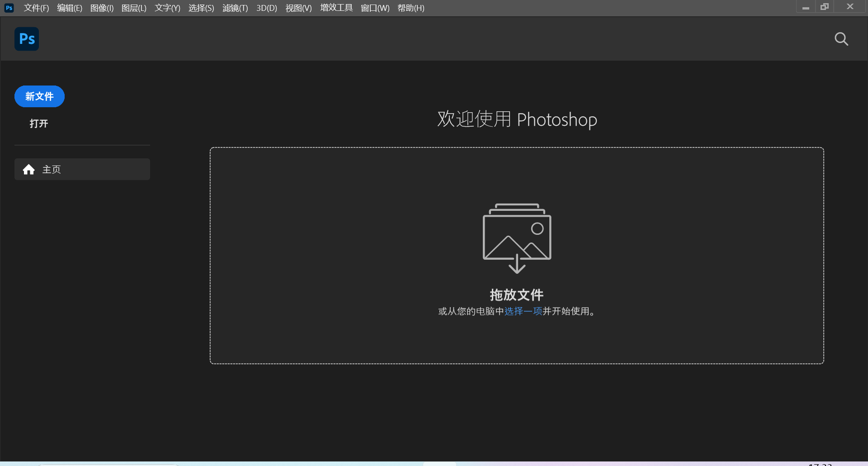
Task: Follow the 选择一项 link
Action: [x=523, y=311]
